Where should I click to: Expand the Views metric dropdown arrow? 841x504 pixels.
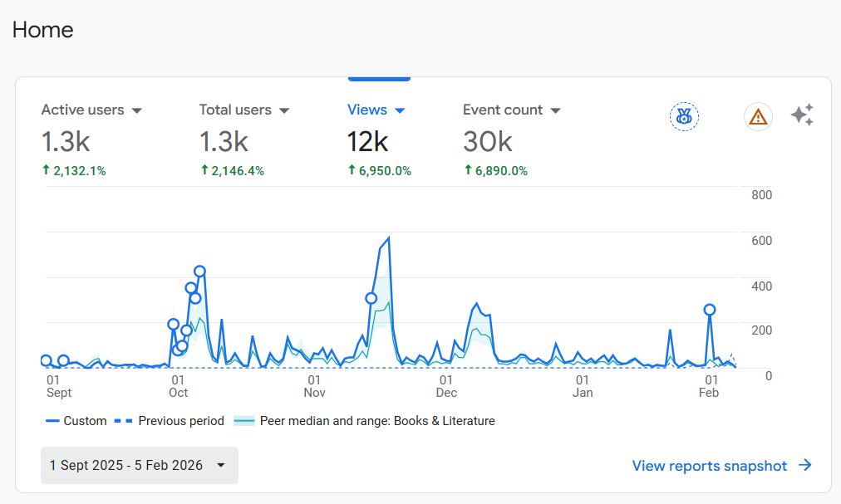coord(400,110)
